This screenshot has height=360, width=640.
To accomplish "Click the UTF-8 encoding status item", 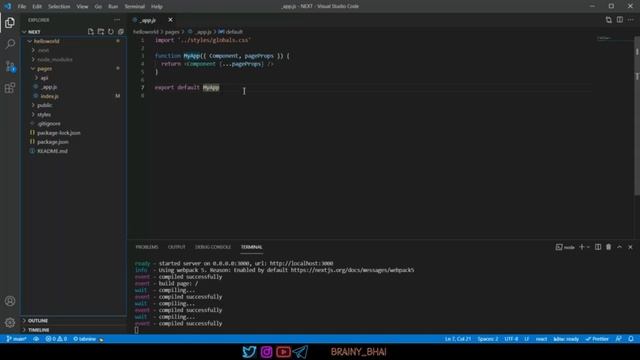I will [511, 339].
